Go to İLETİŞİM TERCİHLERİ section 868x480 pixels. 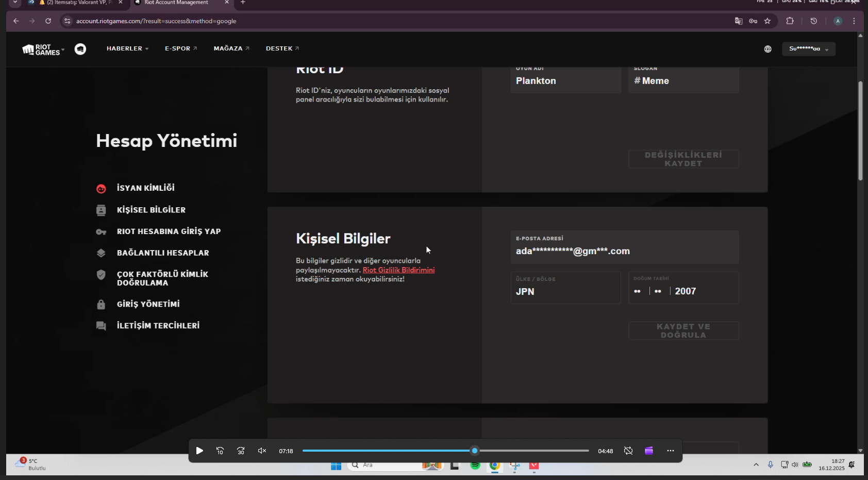[158, 326]
